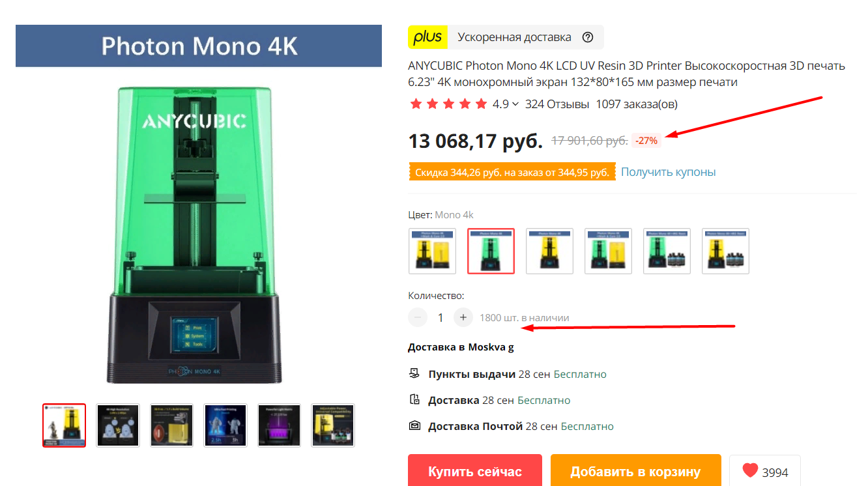The image size is (868, 486).
Task: Select the first yellow printer color variant
Action: point(432,251)
